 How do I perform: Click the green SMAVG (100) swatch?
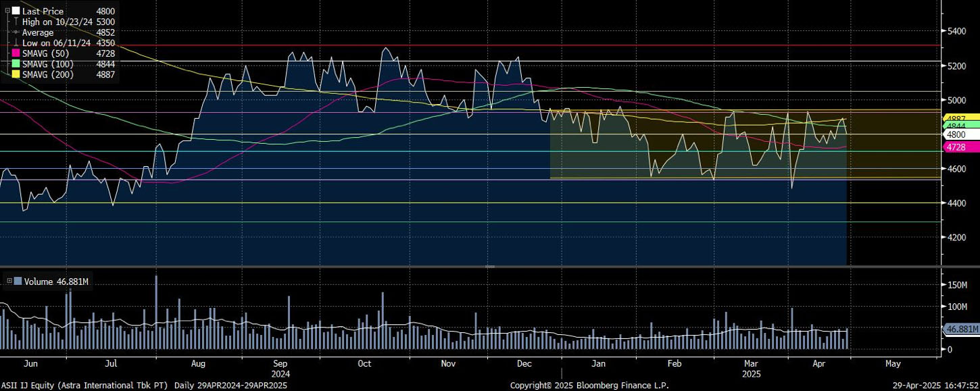[16, 63]
